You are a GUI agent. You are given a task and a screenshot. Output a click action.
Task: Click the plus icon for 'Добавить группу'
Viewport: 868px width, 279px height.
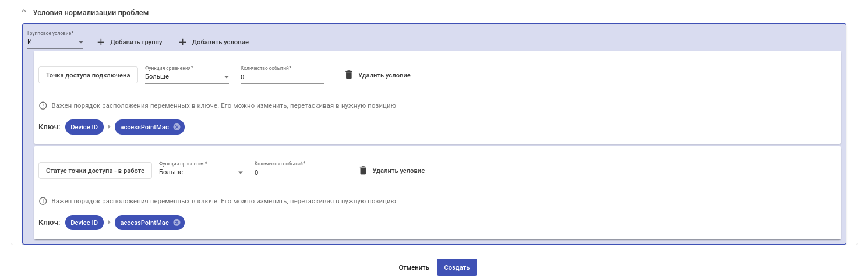click(x=101, y=43)
